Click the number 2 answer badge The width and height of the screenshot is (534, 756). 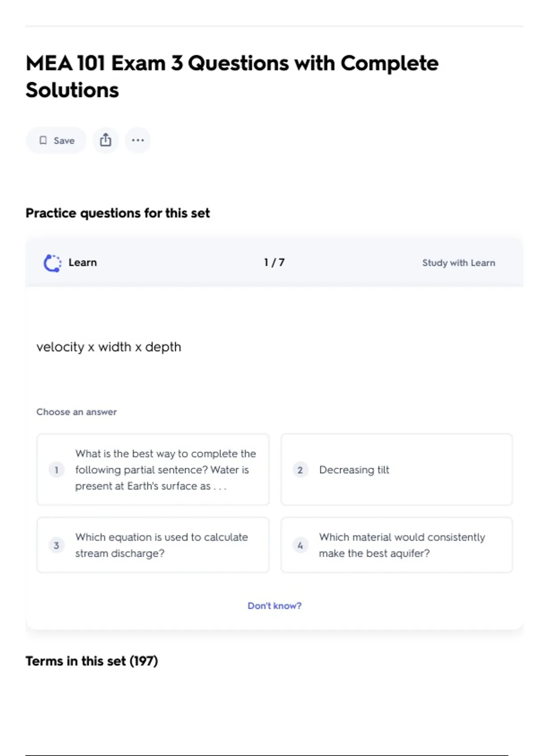[x=300, y=470]
